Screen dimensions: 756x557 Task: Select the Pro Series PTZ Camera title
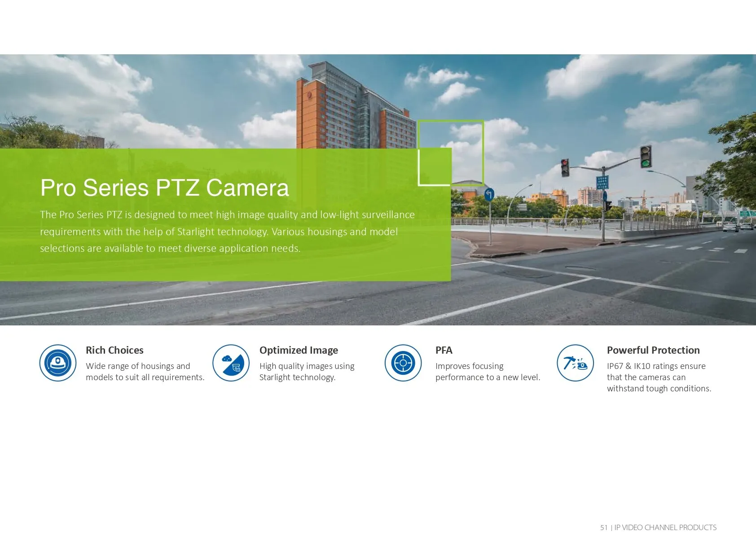click(165, 188)
